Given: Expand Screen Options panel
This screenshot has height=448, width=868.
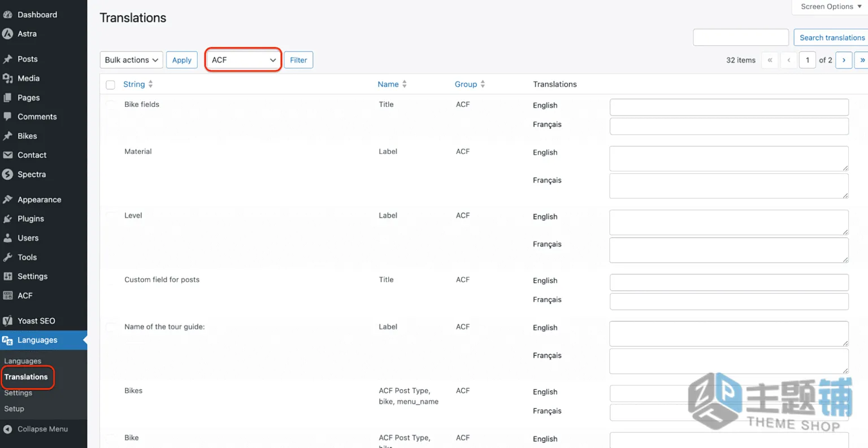Looking at the screenshot, I should 831,7.
